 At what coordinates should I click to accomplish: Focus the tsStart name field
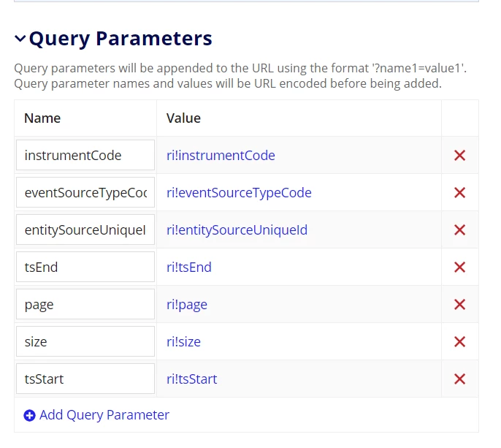[85, 379]
